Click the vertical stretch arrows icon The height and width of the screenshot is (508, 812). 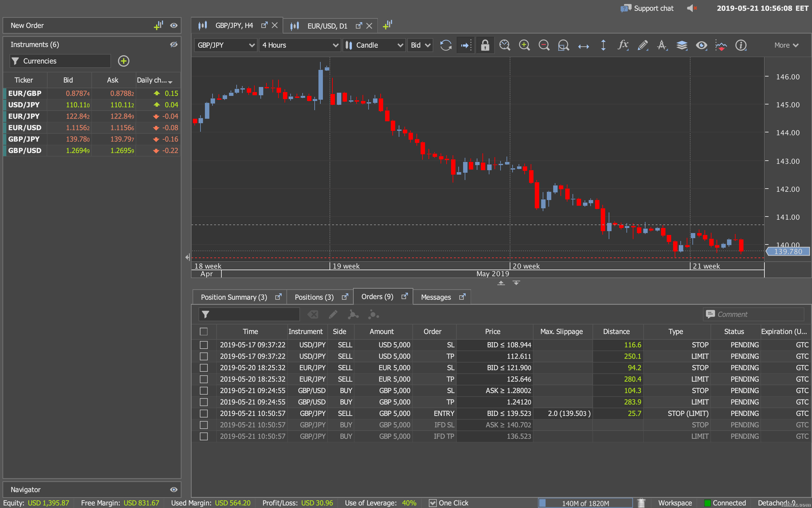[603, 45]
